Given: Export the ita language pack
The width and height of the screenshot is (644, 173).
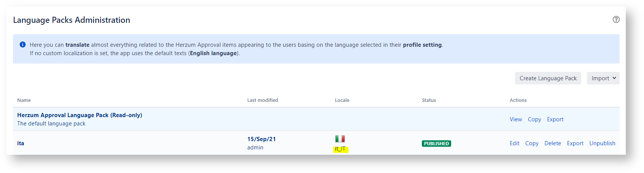Looking at the screenshot, I should [x=575, y=143].
